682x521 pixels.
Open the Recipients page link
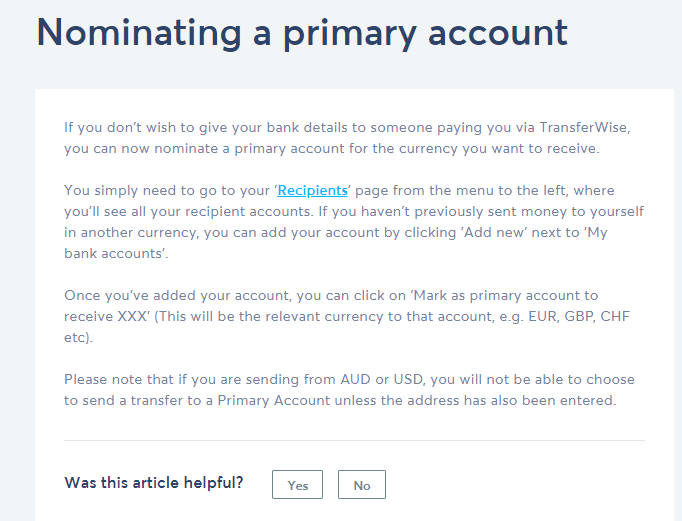click(x=312, y=190)
